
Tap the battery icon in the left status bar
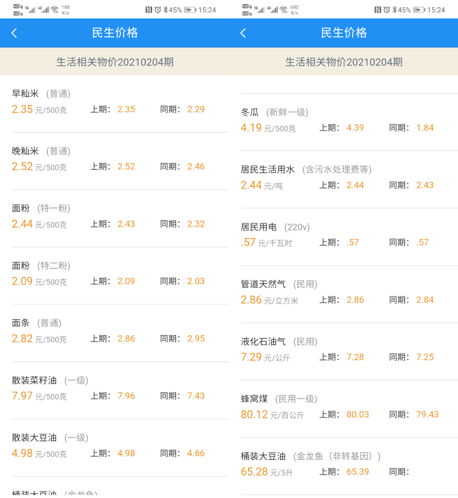coord(190,10)
